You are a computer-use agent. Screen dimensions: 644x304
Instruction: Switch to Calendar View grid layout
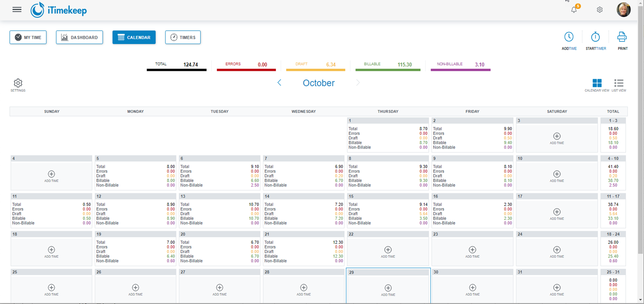597,83
